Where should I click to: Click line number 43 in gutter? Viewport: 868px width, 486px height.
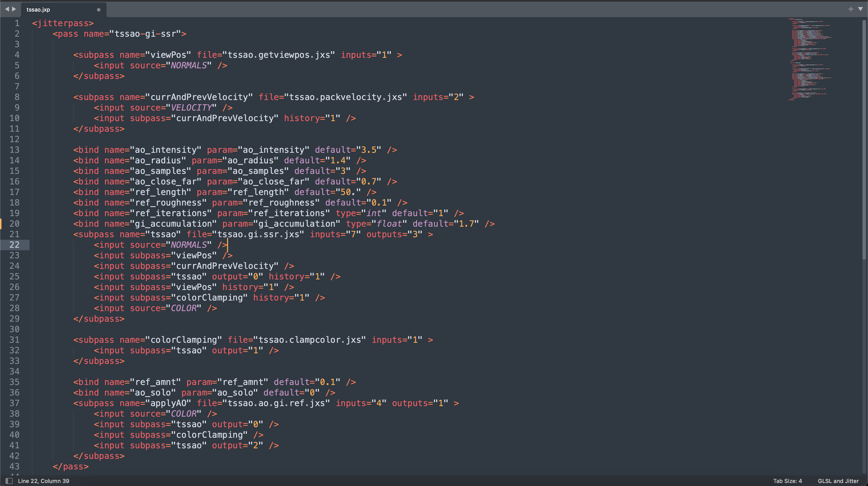pyautogui.click(x=15, y=466)
